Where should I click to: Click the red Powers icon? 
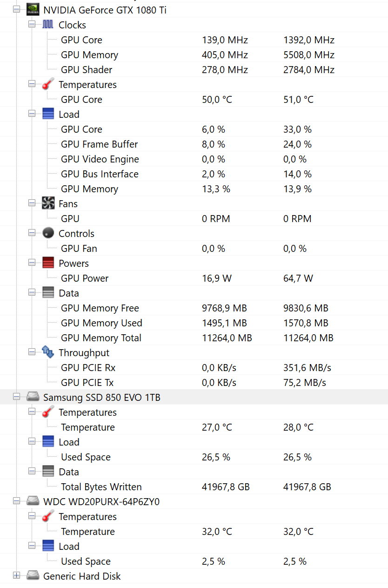click(48, 263)
